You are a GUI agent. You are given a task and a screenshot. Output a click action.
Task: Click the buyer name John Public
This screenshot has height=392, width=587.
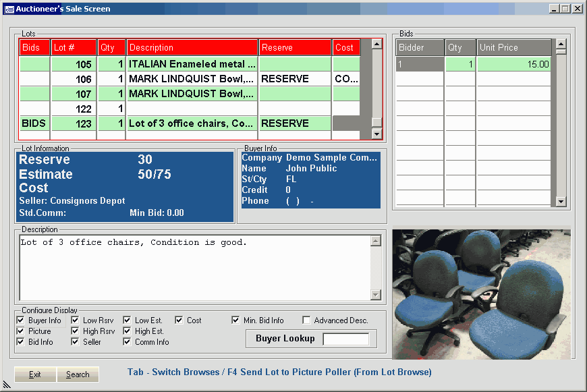click(311, 169)
